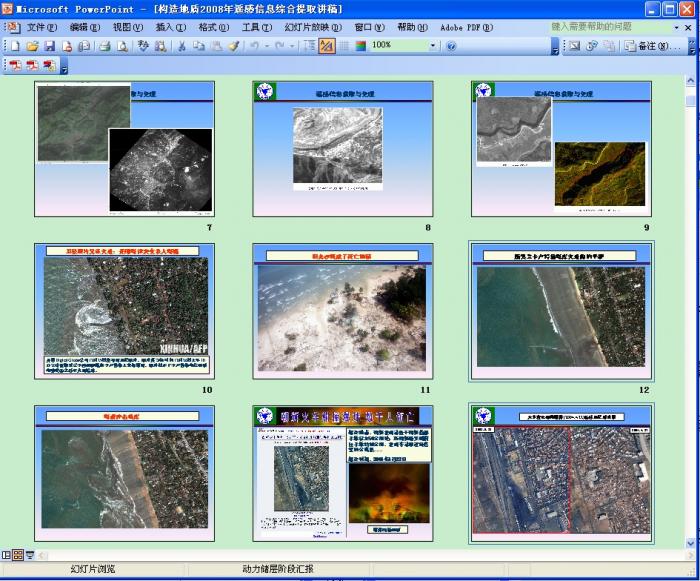Open the 插入 (Insert) menu
Screen dimensions: 700x581
170,27
